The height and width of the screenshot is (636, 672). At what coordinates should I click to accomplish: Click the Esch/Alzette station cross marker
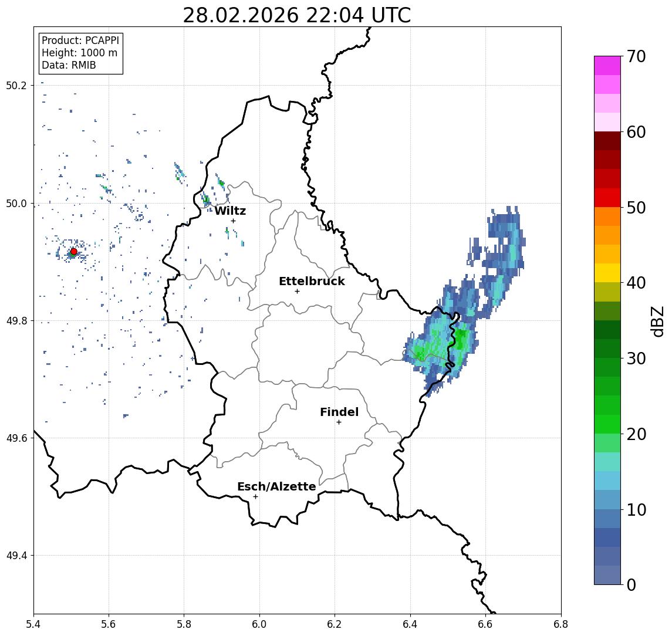click(256, 497)
